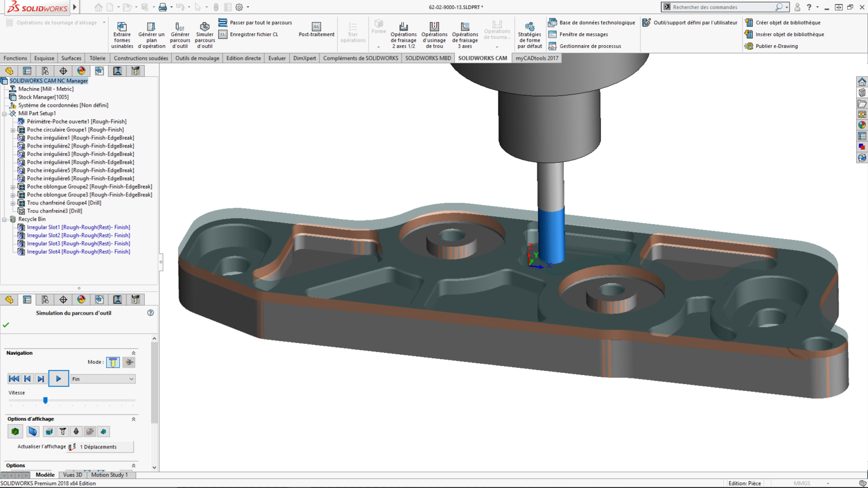Screen dimensions: 868x488
Task: Open the Fin navigation dropdown
Action: pyautogui.click(x=102, y=378)
